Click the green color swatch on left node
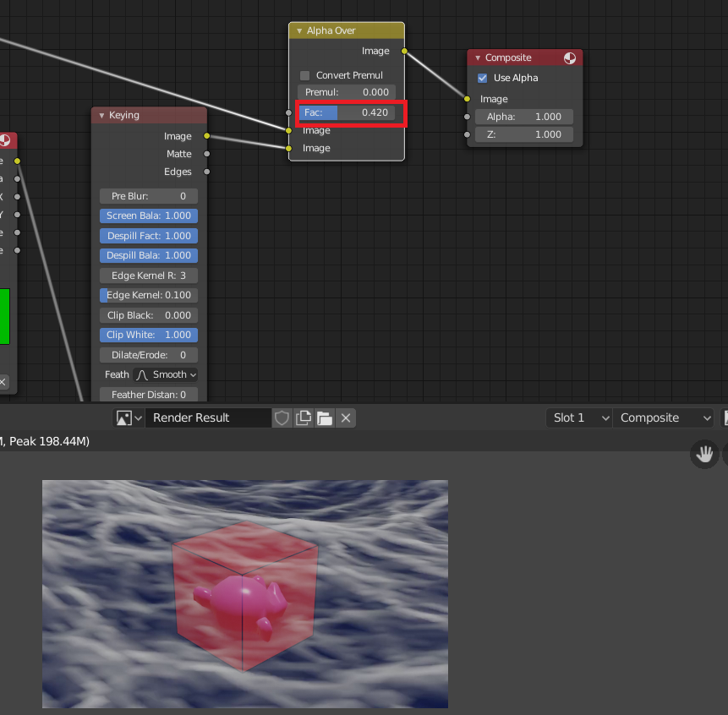 [x=4, y=316]
